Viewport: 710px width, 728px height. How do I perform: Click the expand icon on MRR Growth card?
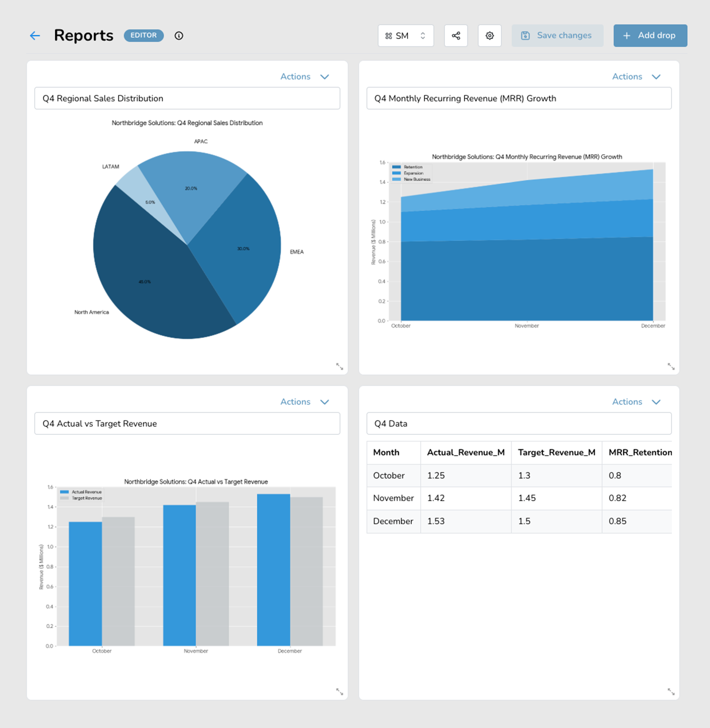tap(671, 366)
